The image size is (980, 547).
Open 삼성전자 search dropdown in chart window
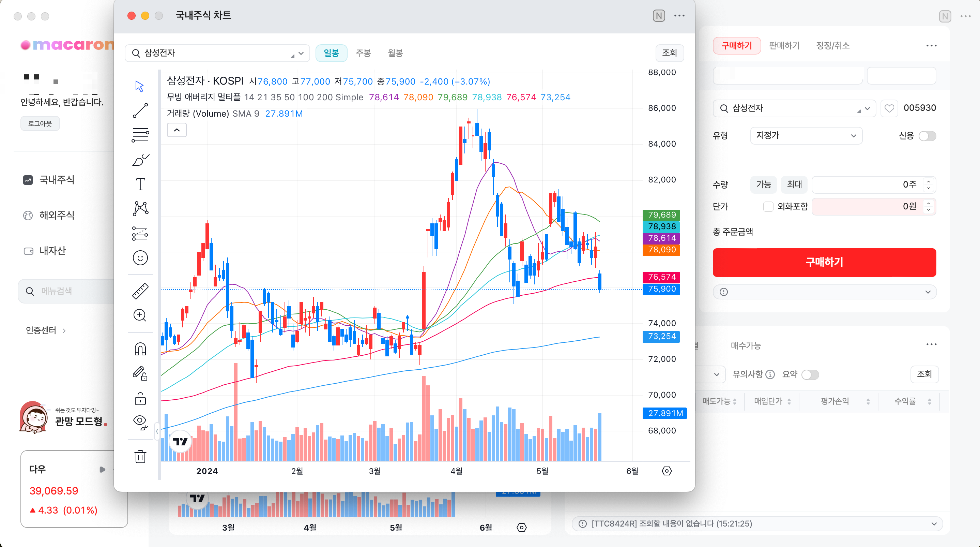pyautogui.click(x=301, y=53)
